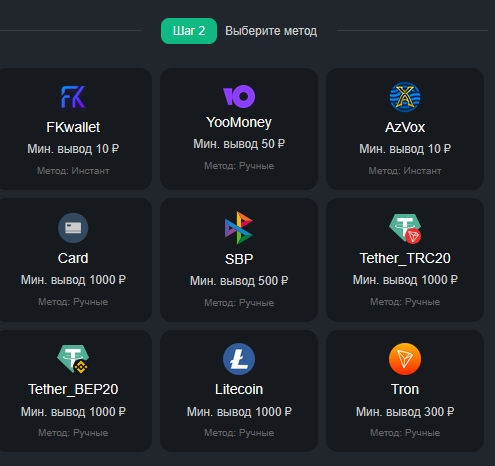
Task: Pick the Litecoin method title
Action: click(239, 389)
